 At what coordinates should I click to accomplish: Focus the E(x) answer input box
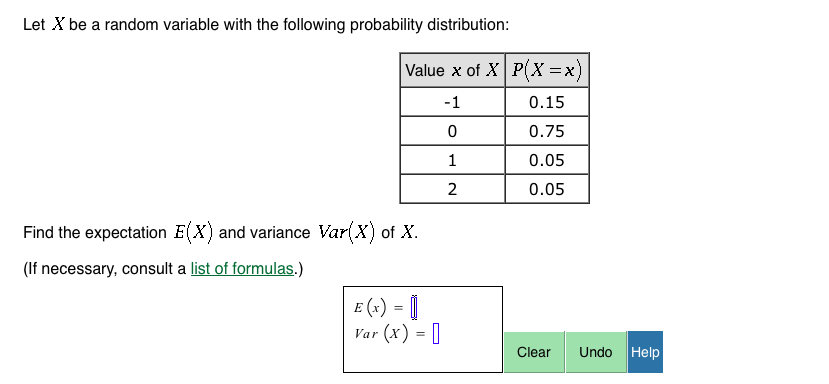[x=414, y=307]
